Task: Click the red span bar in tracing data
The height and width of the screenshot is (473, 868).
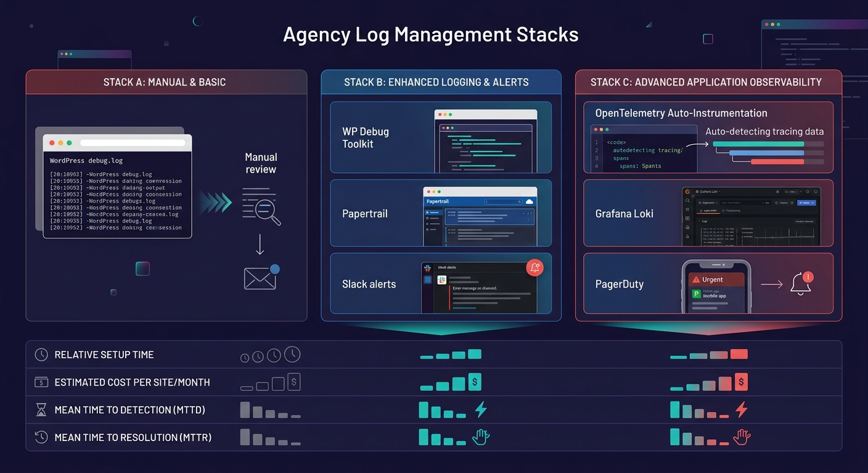Action: (777, 161)
